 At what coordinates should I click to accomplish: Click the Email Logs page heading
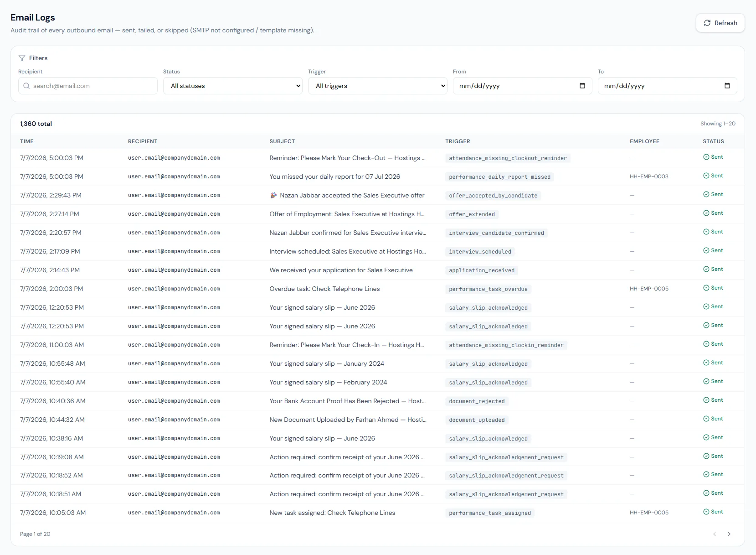click(33, 17)
